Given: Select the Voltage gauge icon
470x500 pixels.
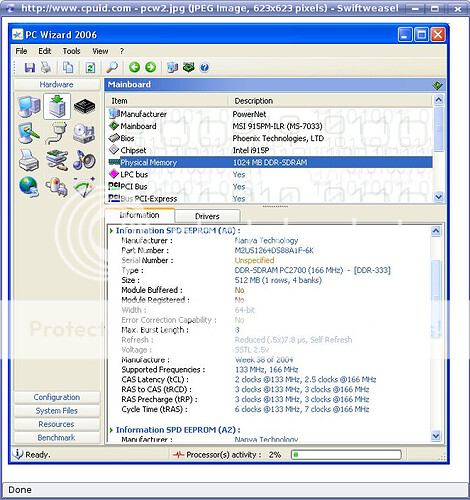Looking at the screenshot, I should point(84,187).
